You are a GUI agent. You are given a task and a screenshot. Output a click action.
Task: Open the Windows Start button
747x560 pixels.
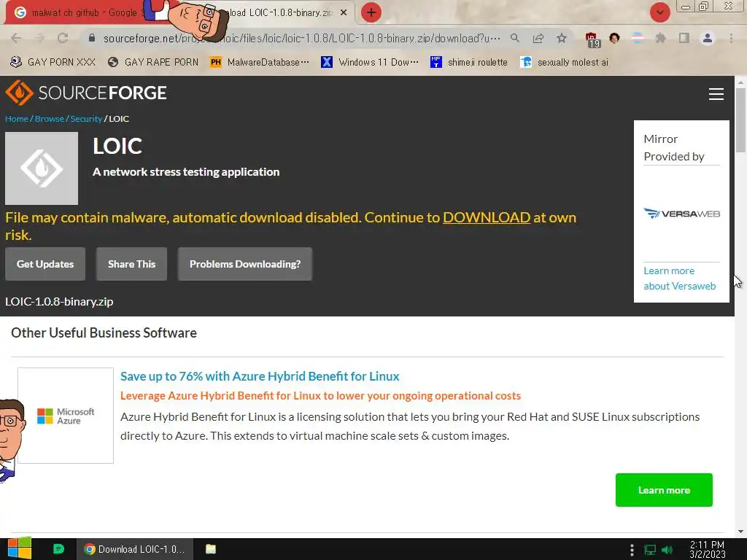(19, 548)
